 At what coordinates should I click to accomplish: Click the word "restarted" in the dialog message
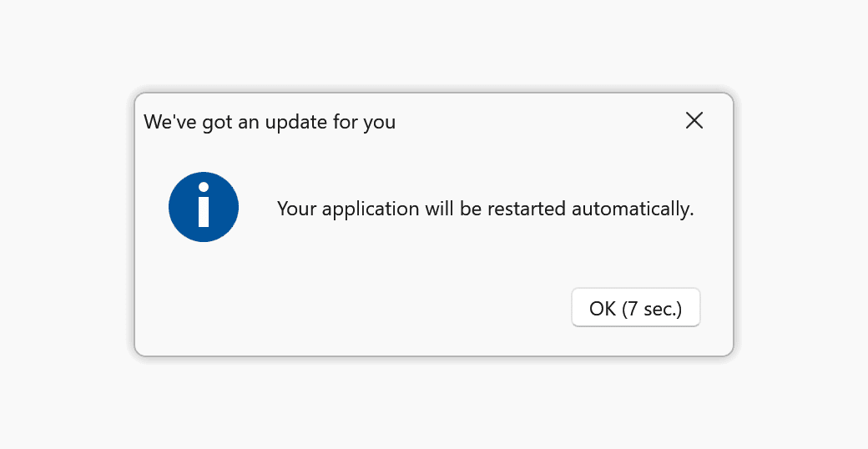point(525,209)
